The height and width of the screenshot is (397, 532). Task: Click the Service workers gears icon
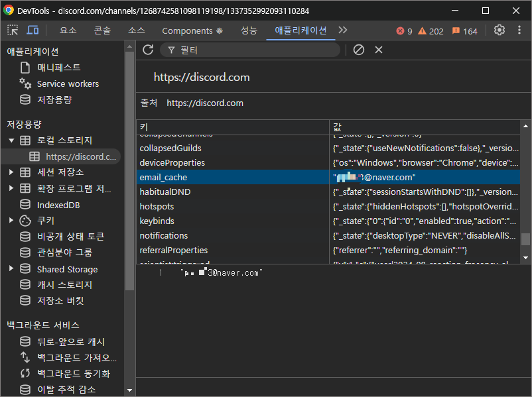(25, 84)
